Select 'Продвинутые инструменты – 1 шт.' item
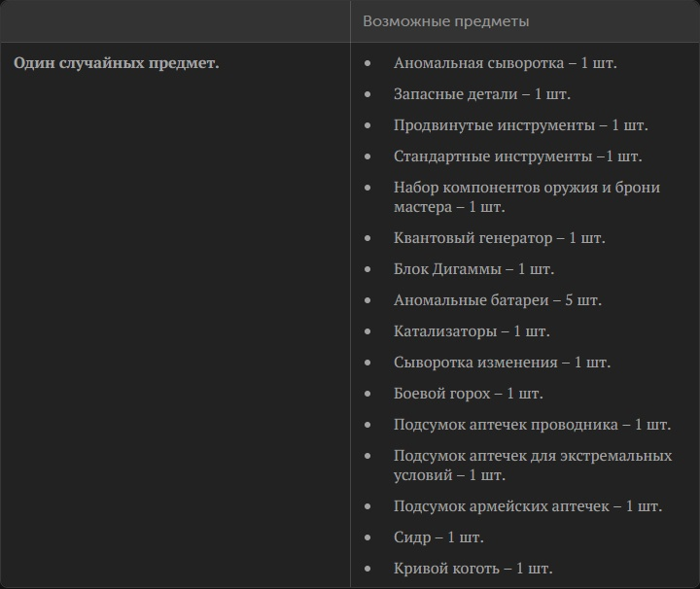The image size is (700, 589). pos(520,125)
